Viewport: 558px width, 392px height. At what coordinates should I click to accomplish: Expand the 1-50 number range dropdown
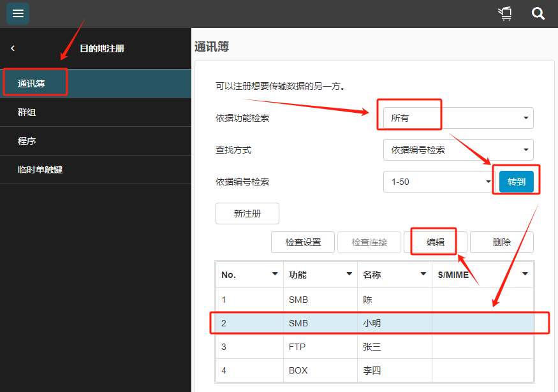point(439,182)
